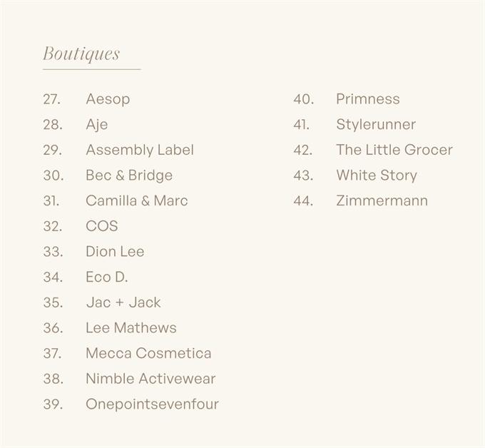Click on Onepointsevenfour
This screenshot has width=485, height=448.
coord(152,404)
